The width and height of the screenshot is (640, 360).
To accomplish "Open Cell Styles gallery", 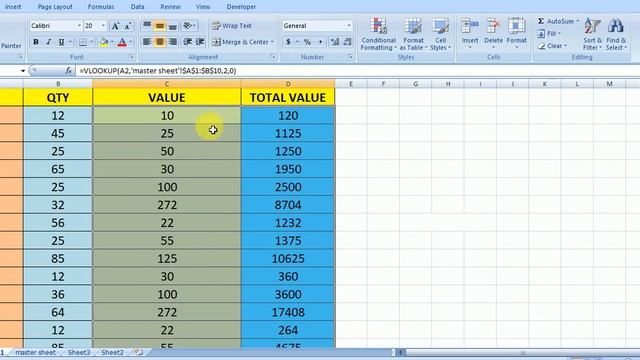I will [x=440, y=34].
